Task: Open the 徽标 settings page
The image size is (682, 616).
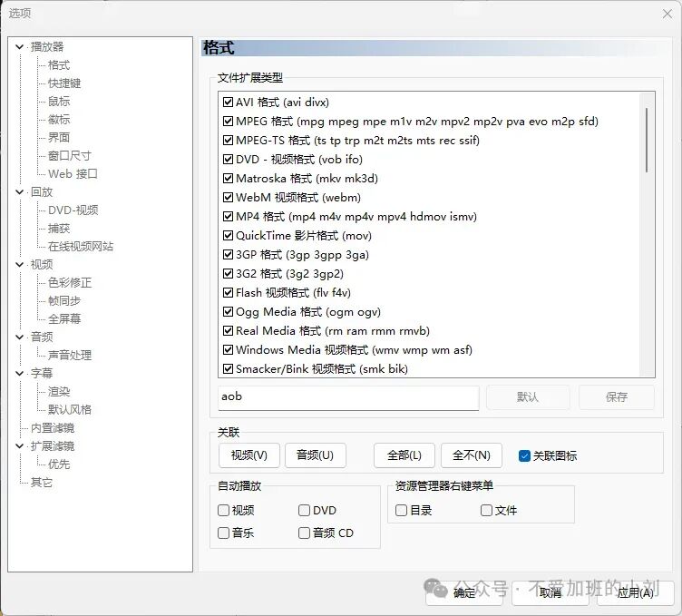Action: pos(59,119)
